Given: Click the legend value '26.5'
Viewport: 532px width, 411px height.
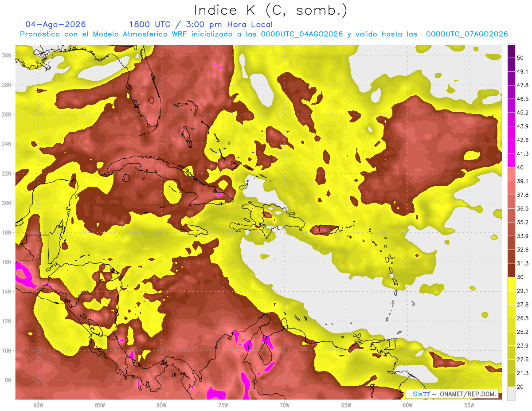Looking at the screenshot, I should tap(523, 318).
